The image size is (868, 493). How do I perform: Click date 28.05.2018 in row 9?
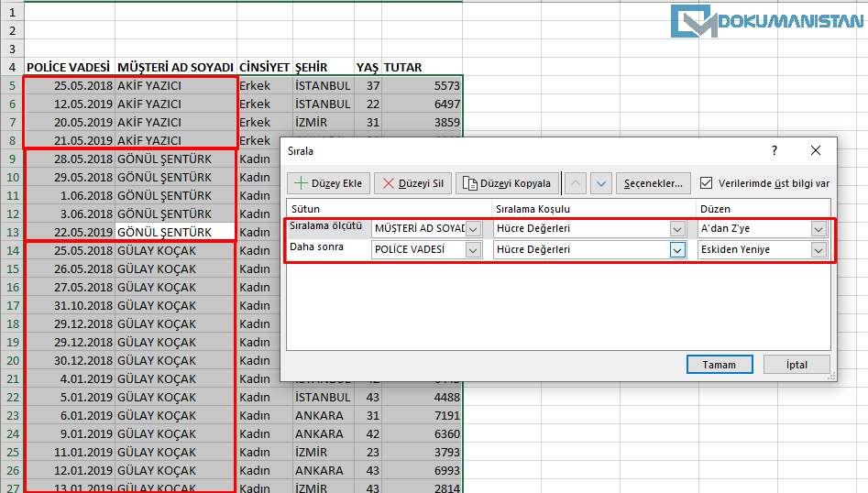pos(70,159)
